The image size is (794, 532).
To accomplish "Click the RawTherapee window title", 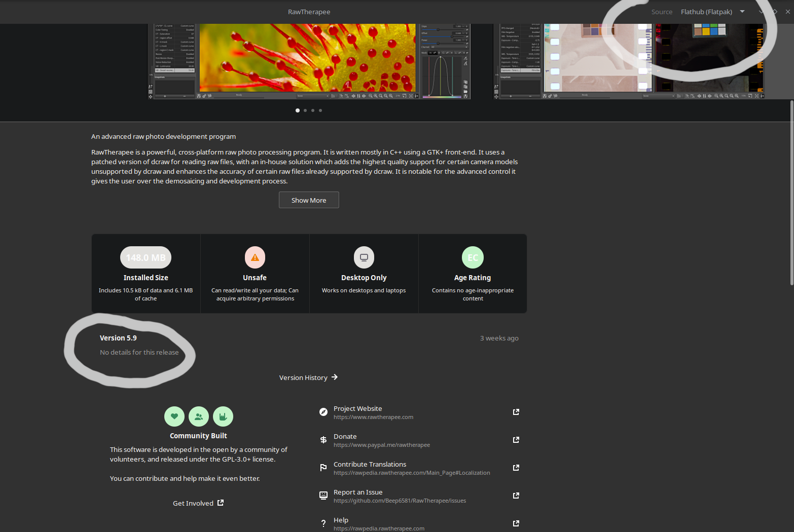I will 309,12.
